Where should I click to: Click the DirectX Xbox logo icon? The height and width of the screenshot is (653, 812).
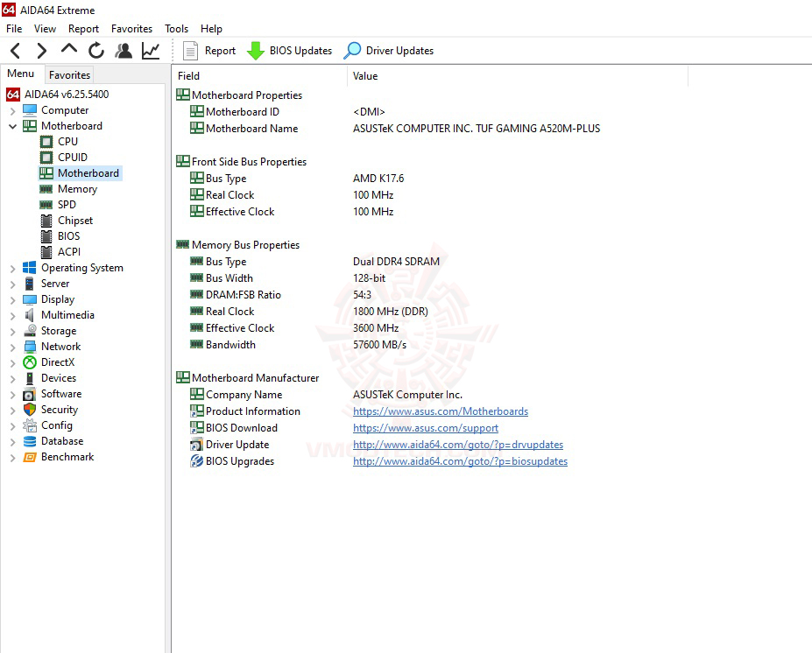pos(30,362)
